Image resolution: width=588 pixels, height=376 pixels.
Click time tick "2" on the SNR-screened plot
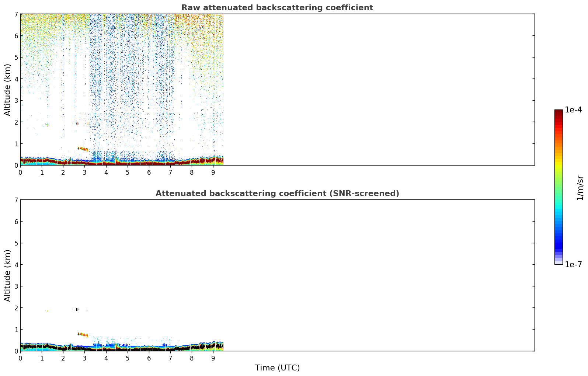(x=63, y=358)
